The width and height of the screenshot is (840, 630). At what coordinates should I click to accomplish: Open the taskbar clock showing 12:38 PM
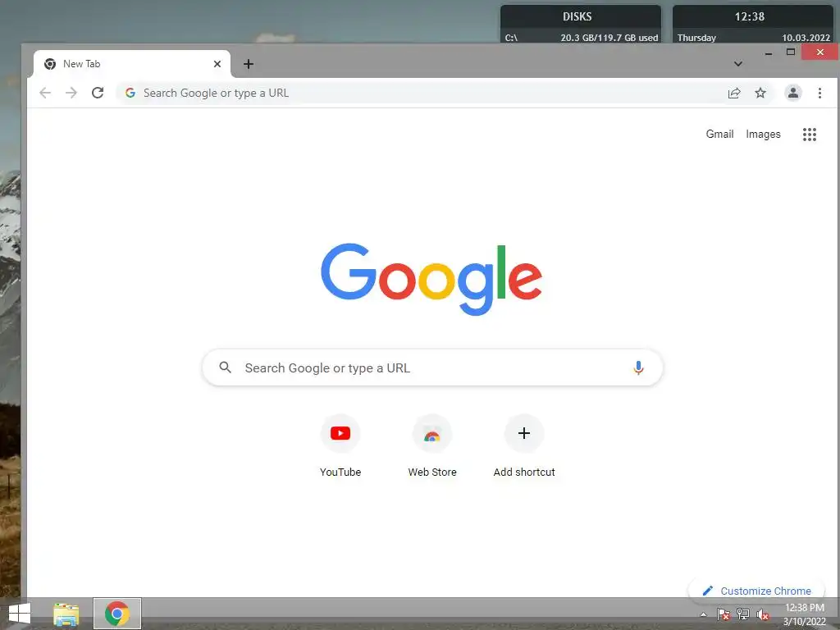805,614
